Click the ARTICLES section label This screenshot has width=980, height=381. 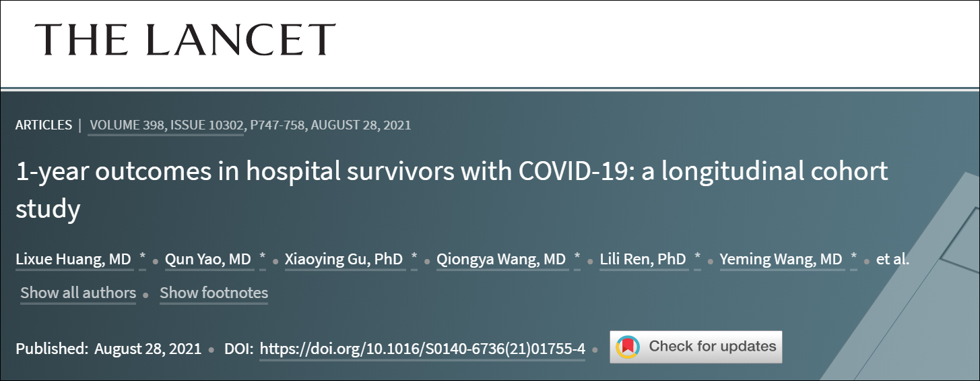[x=44, y=125]
